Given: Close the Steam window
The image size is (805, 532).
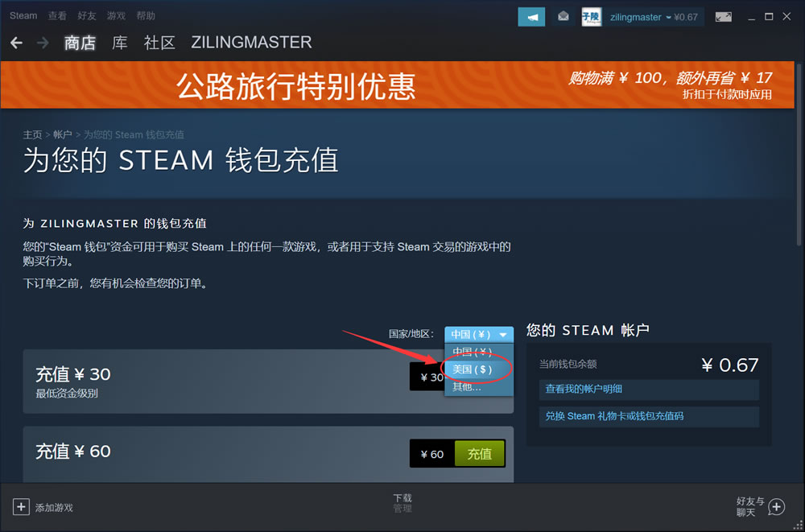Looking at the screenshot, I should (x=786, y=16).
